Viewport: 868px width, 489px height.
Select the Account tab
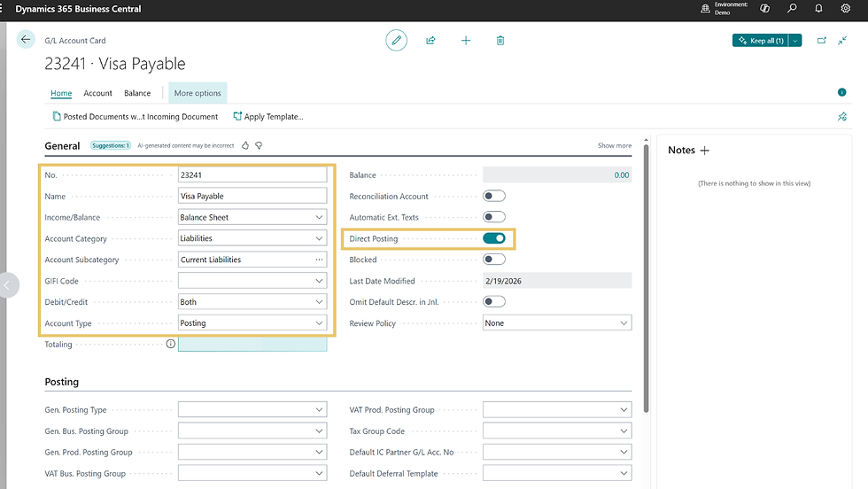[97, 93]
